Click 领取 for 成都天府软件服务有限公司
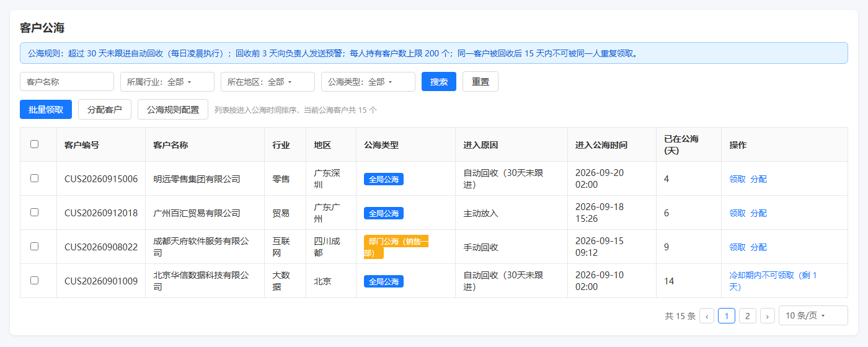Screen dimensions: 868x347 pos(738,247)
